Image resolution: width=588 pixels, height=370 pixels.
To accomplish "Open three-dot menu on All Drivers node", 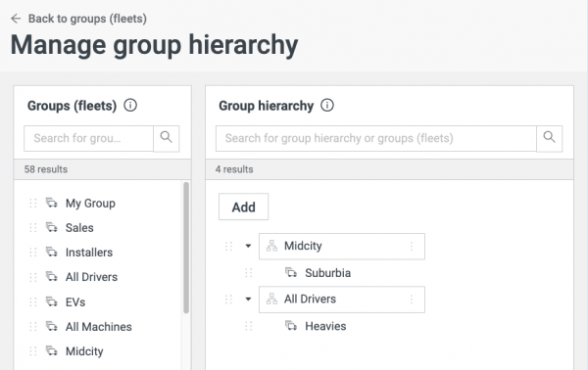I will point(412,300).
